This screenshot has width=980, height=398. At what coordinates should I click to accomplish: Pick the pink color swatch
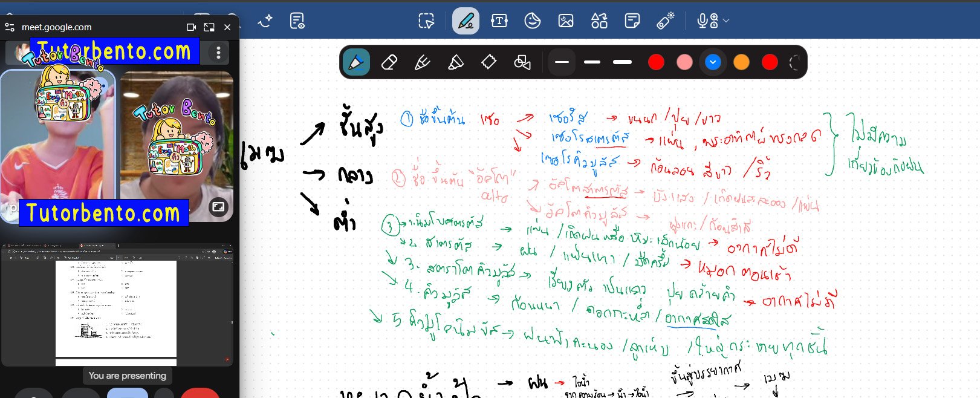[684, 62]
